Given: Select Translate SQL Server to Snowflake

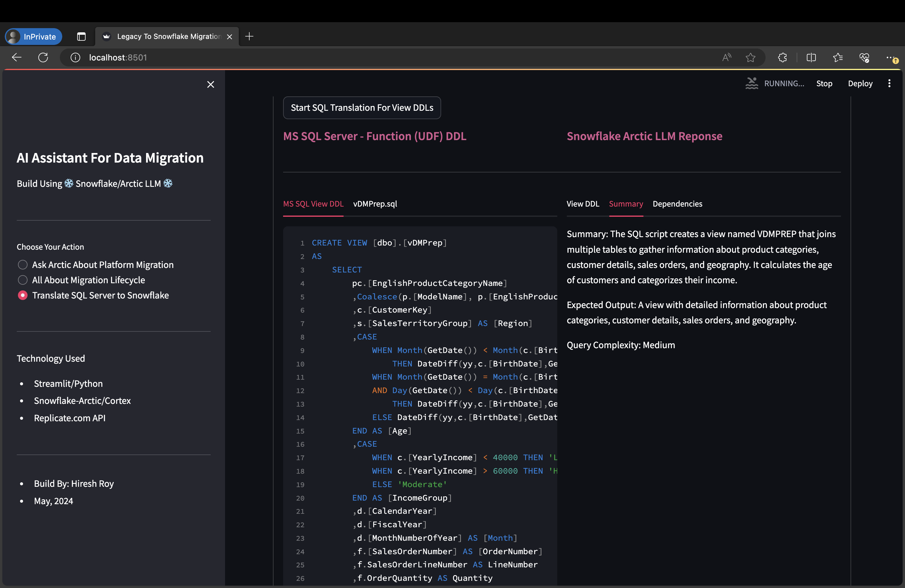Looking at the screenshot, I should coord(23,295).
